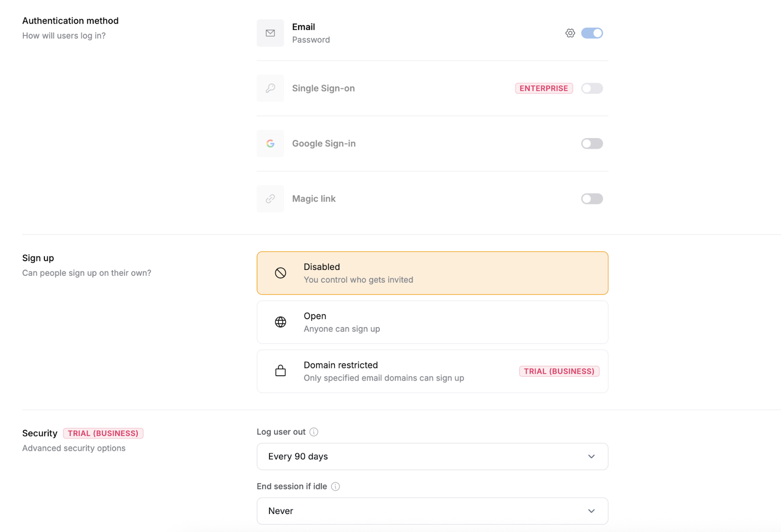Image resolution: width=781 pixels, height=532 pixels.
Task: Click the Magic link chain icon
Action: pos(270,199)
